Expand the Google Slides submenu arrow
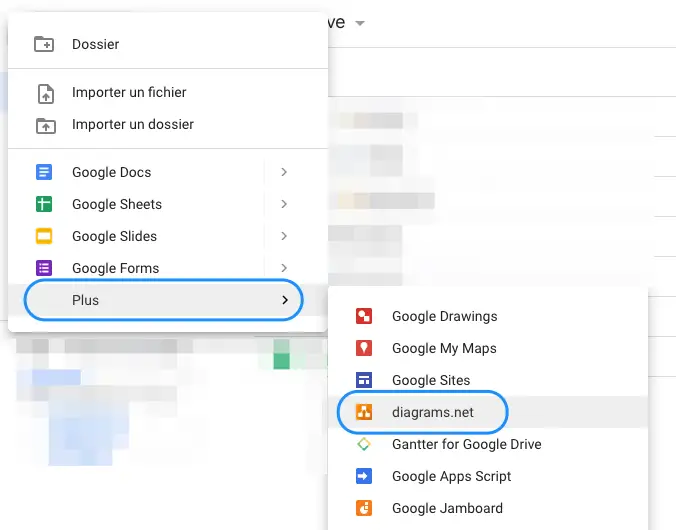 point(284,236)
